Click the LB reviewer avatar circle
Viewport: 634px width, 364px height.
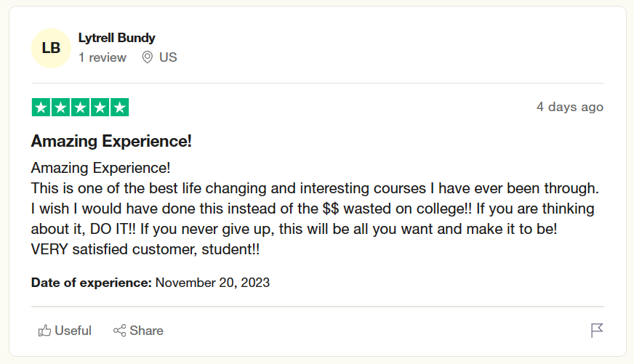(51, 48)
